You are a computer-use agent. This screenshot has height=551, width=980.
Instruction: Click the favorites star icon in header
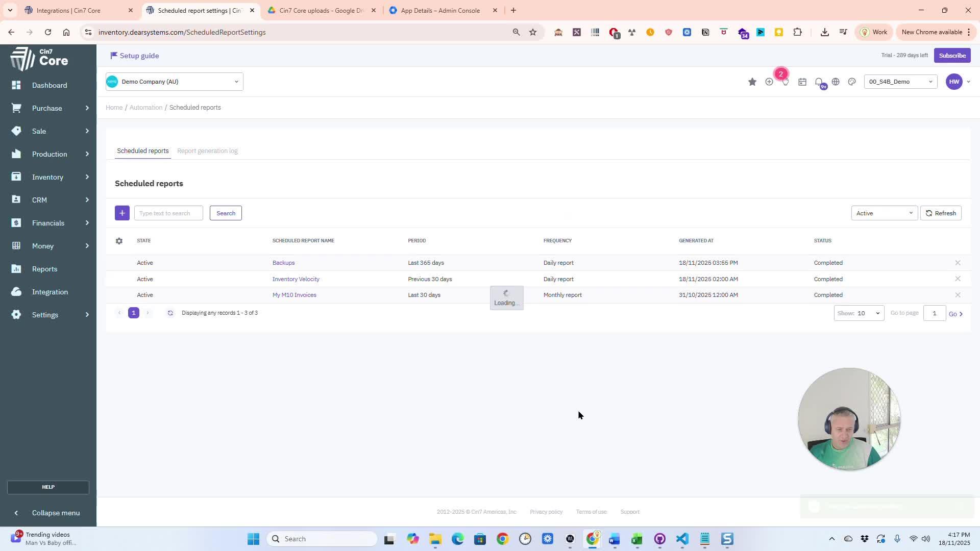point(752,82)
